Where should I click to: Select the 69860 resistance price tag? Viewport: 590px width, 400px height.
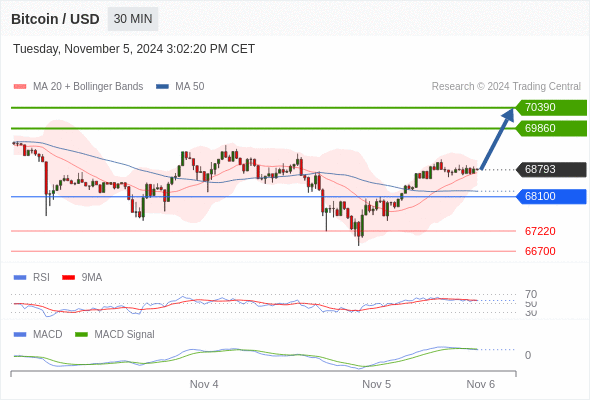click(551, 128)
